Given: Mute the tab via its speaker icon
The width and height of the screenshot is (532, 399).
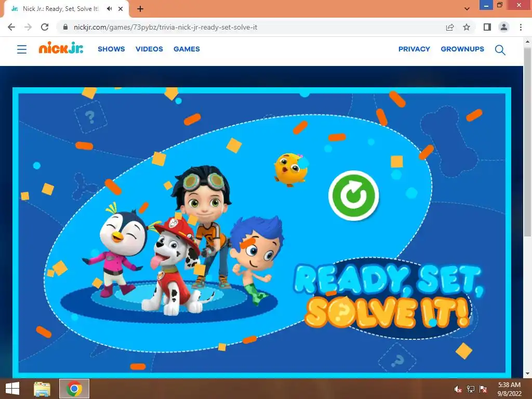Looking at the screenshot, I should (x=109, y=9).
